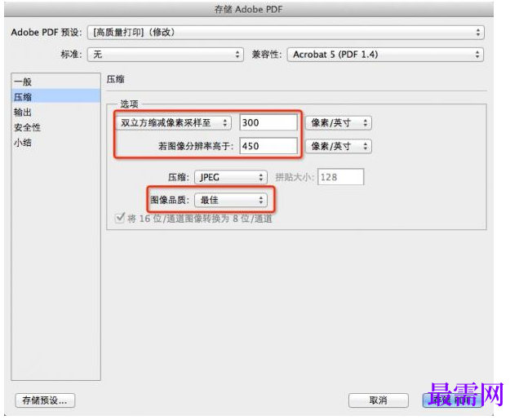
Task: Open the 像素/英寸 unit dropdown beside 450
Action: 339,146
